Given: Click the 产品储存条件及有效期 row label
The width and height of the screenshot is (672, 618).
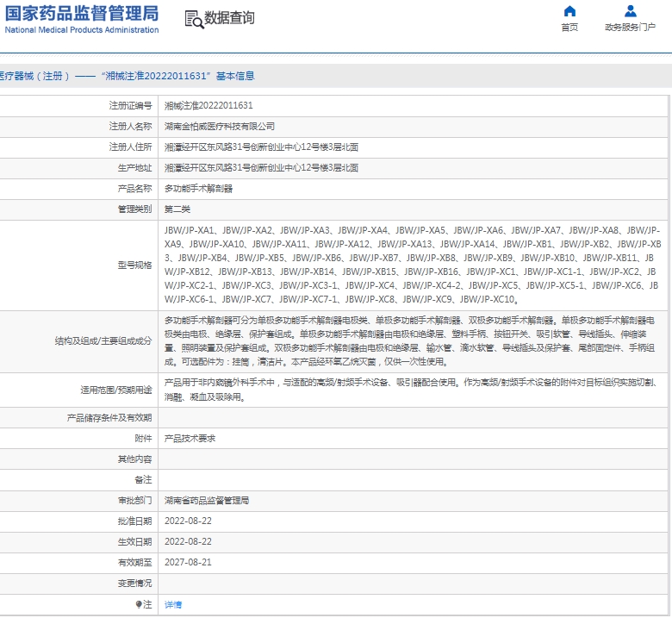Looking at the screenshot, I should pyautogui.click(x=109, y=418).
